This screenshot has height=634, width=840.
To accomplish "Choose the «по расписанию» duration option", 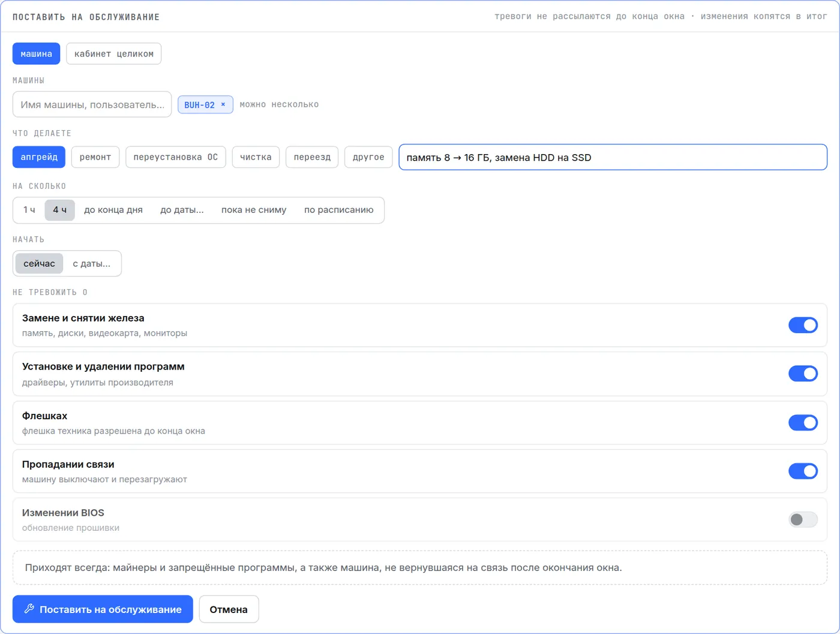I will pos(338,210).
